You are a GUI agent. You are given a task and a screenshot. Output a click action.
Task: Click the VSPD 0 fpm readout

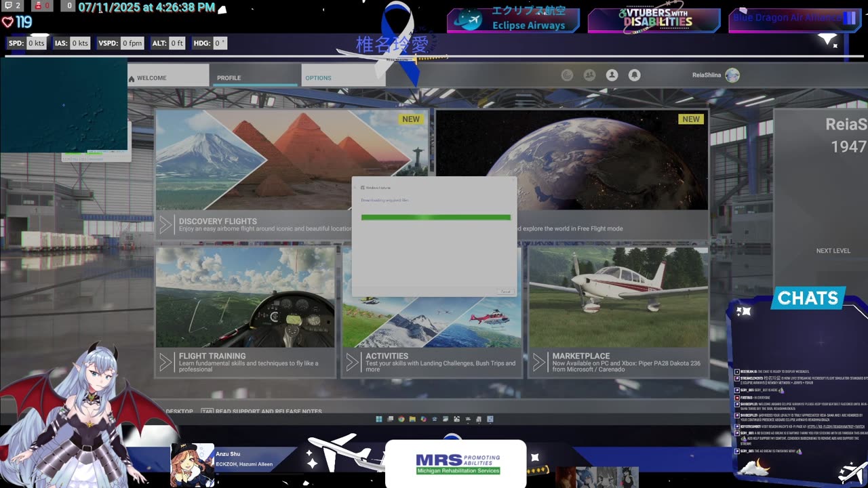(121, 43)
